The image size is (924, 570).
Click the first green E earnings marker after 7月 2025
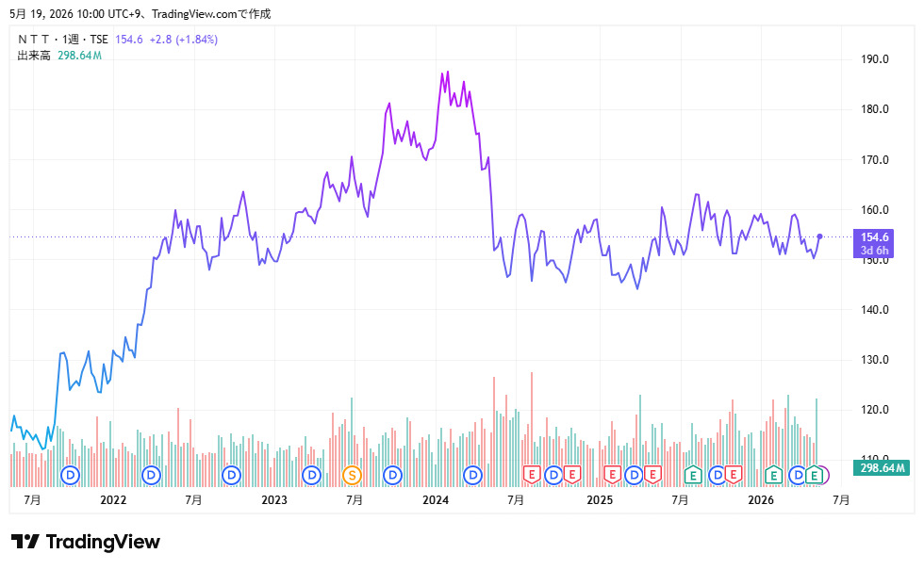693,475
